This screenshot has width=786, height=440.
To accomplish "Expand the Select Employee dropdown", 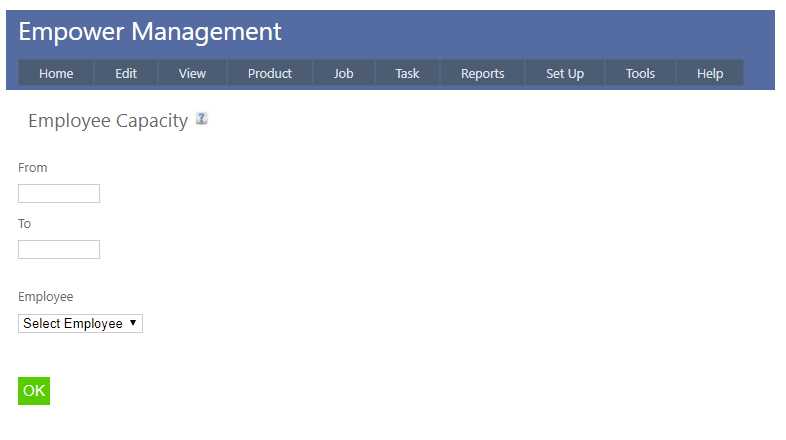I will point(80,324).
